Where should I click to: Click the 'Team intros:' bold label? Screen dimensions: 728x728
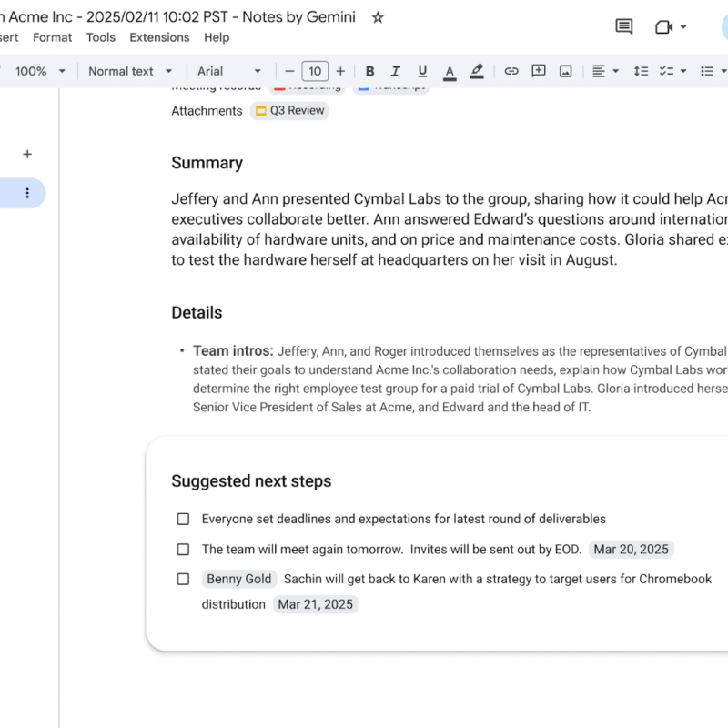point(233,351)
